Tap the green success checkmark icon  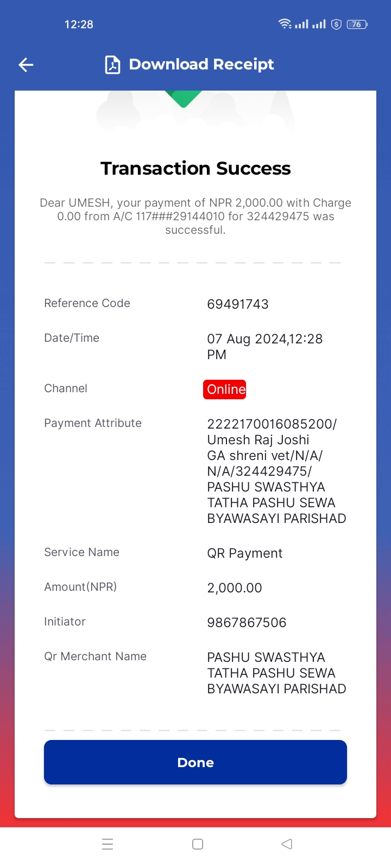[x=184, y=99]
